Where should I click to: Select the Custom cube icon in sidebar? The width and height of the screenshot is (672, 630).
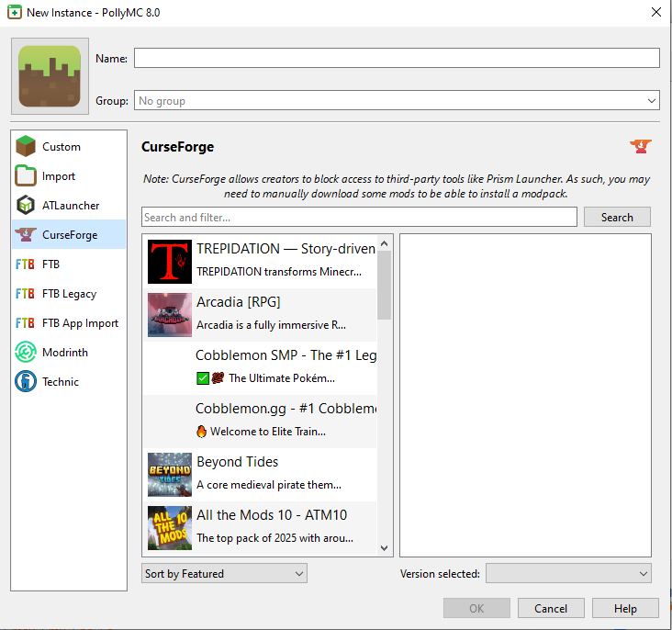(x=26, y=146)
